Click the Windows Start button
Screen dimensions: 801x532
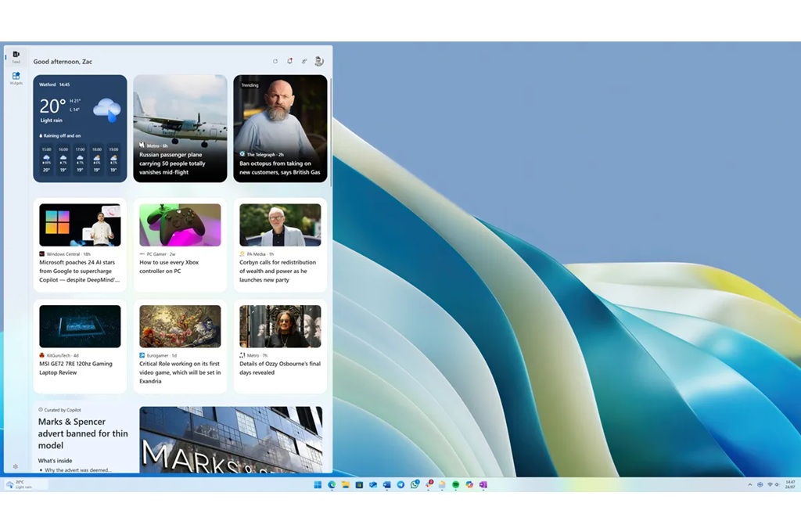coord(318,484)
